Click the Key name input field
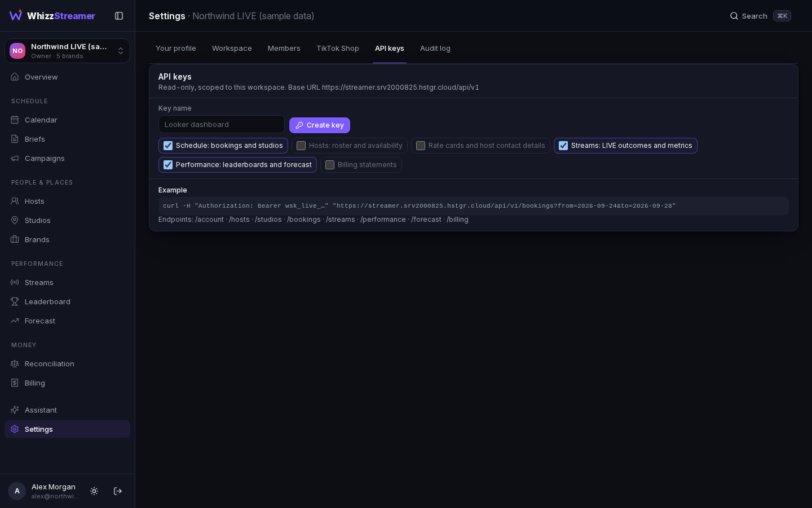This screenshot has height=508, width=812. pyautogui.click(x=222, y=124)
